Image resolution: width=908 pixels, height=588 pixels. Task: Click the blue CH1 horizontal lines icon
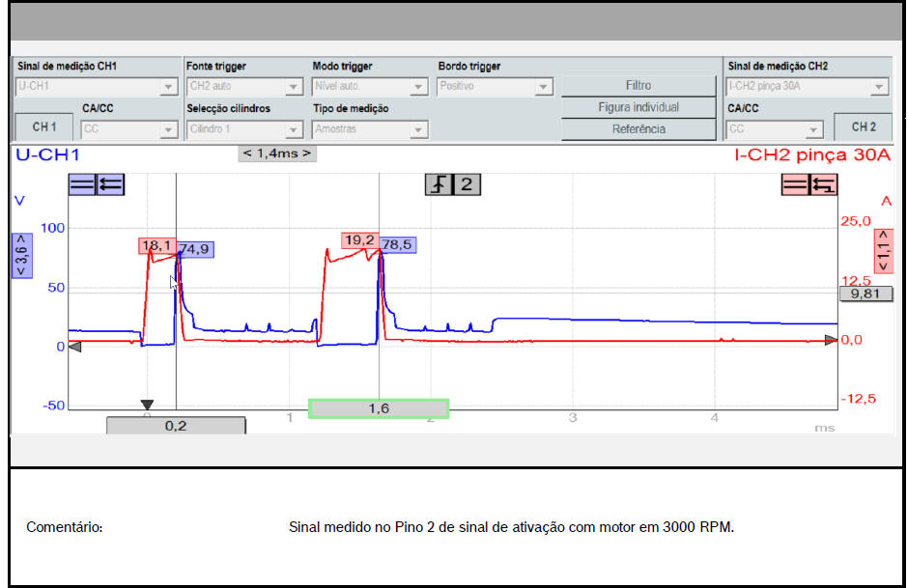point(82,184)
